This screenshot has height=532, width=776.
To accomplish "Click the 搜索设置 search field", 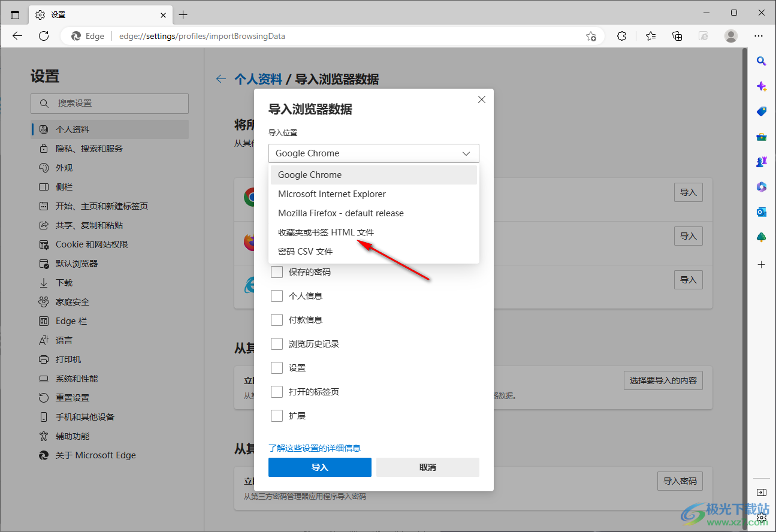I will pos(110,104).
